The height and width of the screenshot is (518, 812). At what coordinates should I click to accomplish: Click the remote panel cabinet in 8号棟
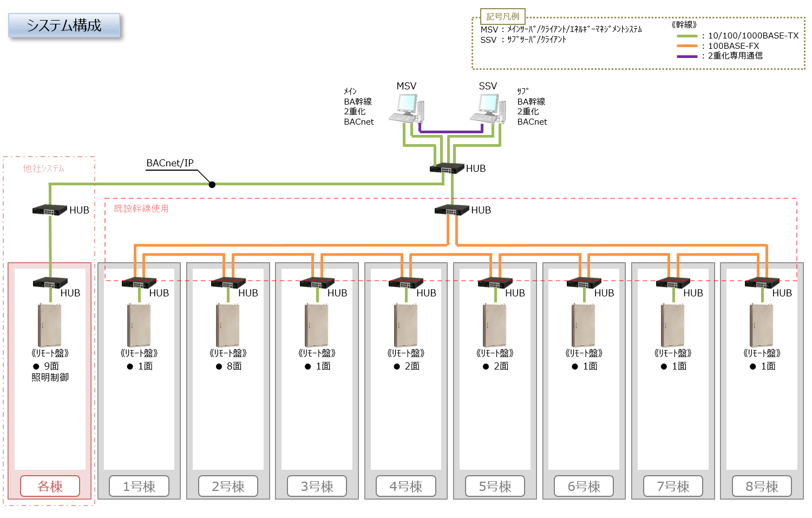point(762,325)
